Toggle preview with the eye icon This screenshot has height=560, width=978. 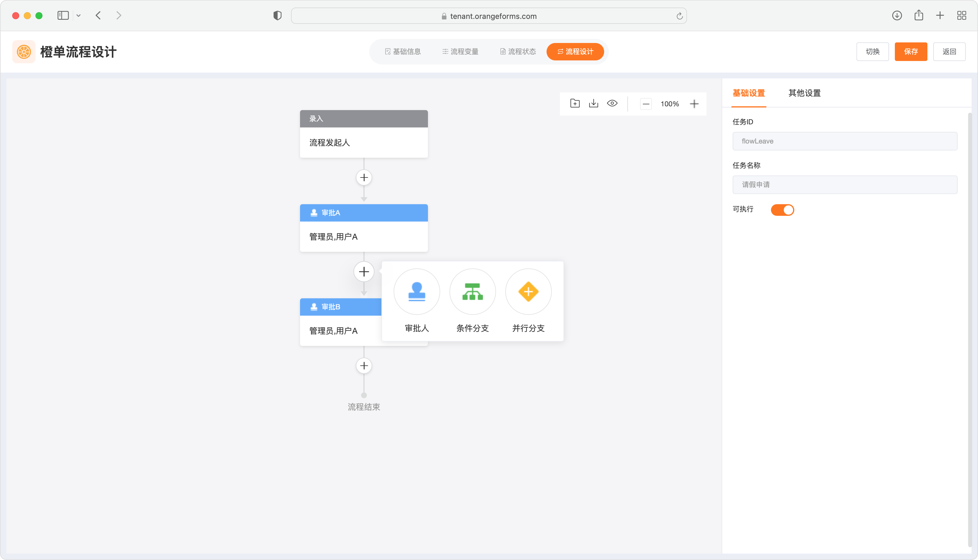pyautogui.click(x=612, y=103)
